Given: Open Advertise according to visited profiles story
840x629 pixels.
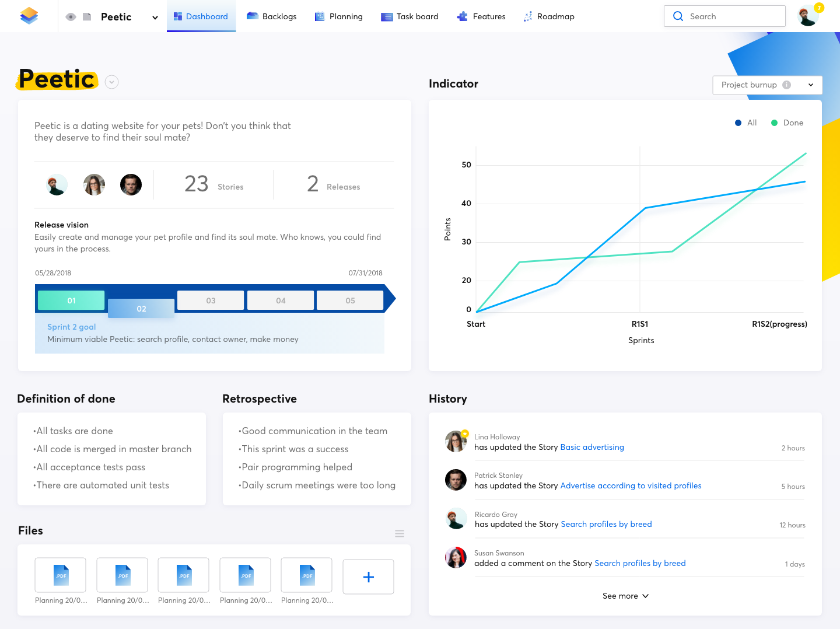Looking at the screenshot, I should (631, 486).
